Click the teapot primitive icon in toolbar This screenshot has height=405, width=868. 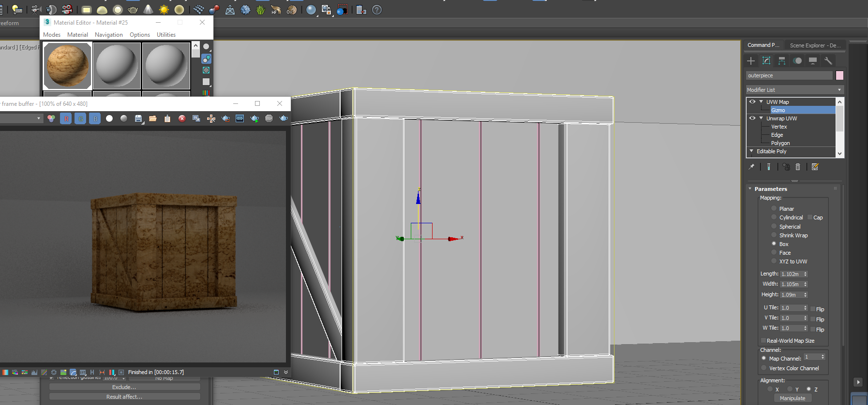(133, 10)
